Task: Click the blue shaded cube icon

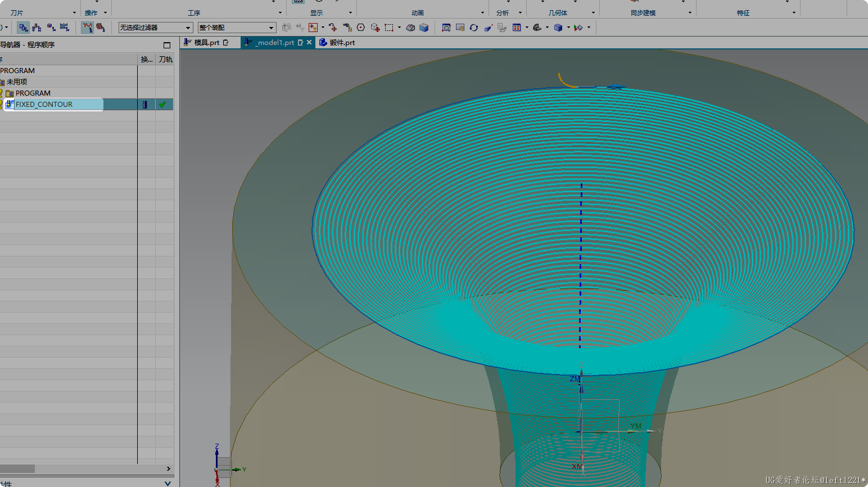Action: pos(424,28)
